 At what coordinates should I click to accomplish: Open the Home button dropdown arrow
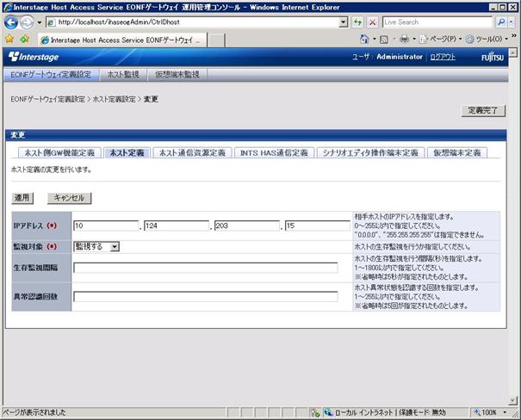click(x=374, y=40)
